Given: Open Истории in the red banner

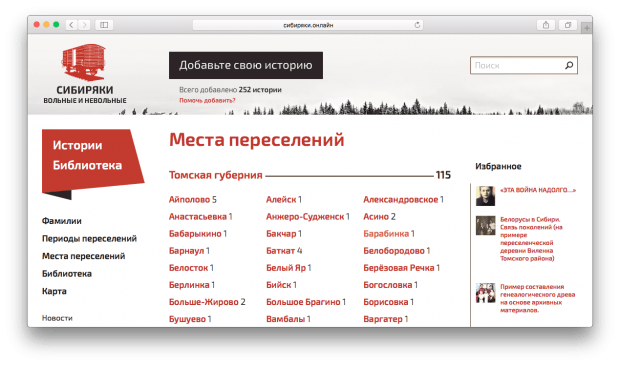Looking at the screenshot, I should click(78, 145).
